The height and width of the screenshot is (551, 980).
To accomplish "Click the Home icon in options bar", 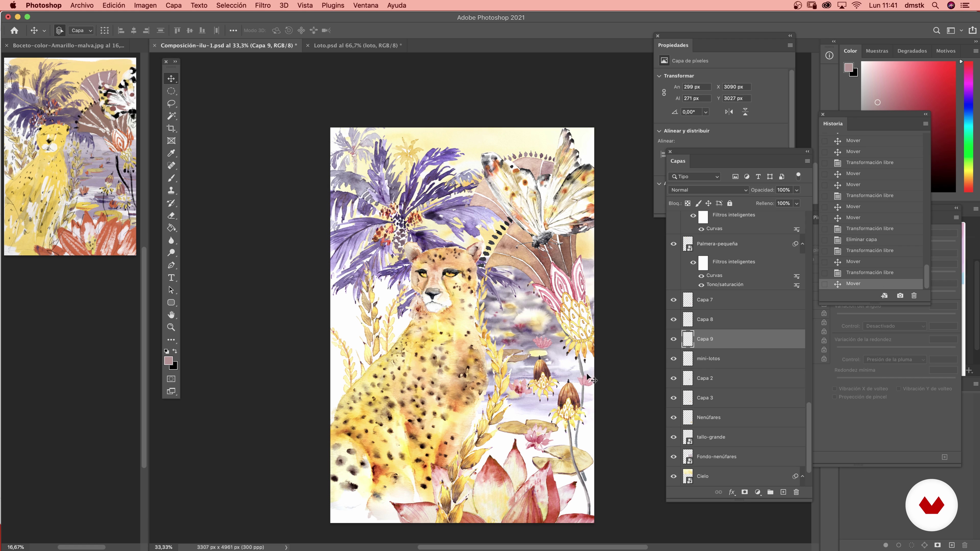I will point(15,30).
